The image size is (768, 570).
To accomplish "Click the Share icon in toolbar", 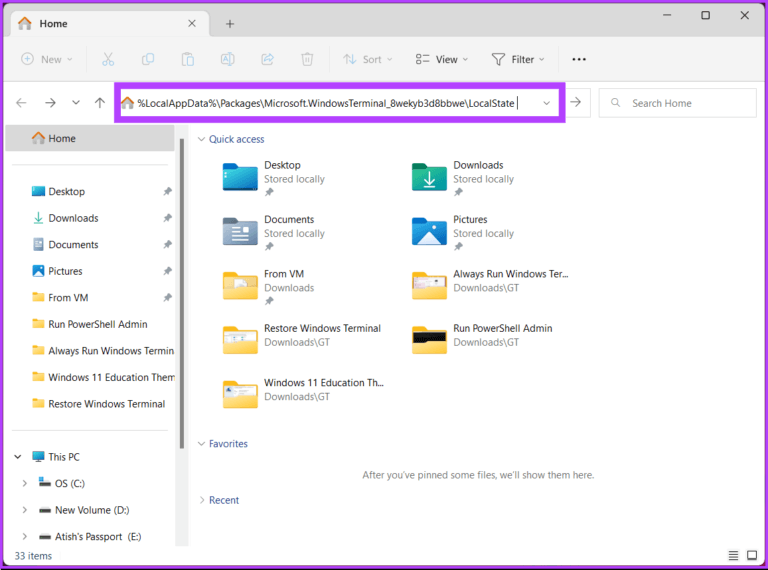I will point(267,59).
